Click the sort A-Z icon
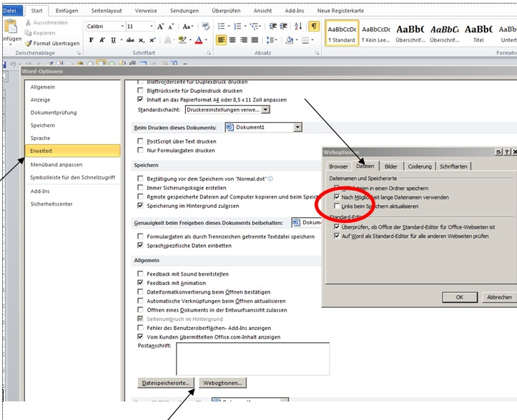Image resolution: width=517 pixels, height=420 pixels. coord(298,26)
